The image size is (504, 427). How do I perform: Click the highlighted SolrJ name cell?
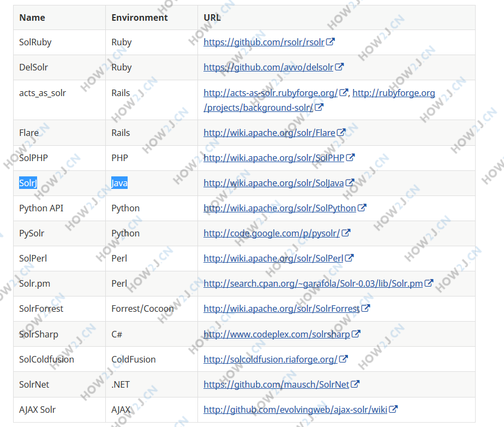click(x=59, y=183)
